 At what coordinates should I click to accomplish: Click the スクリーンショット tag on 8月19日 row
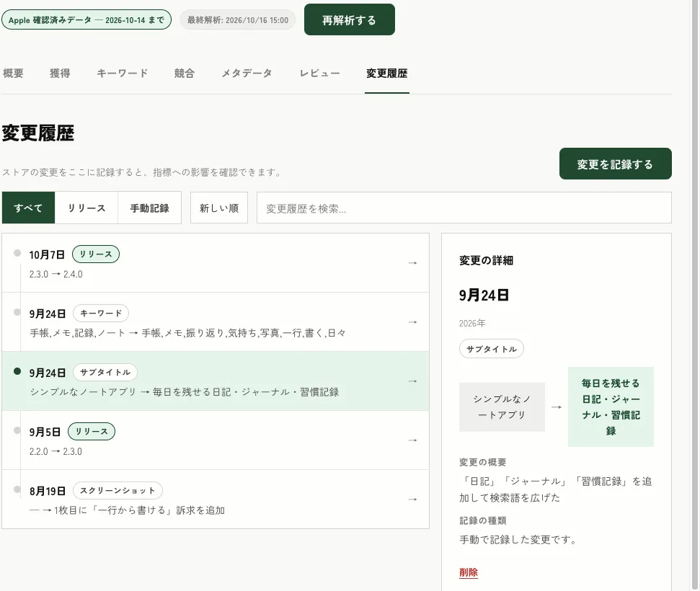[118, 491]
